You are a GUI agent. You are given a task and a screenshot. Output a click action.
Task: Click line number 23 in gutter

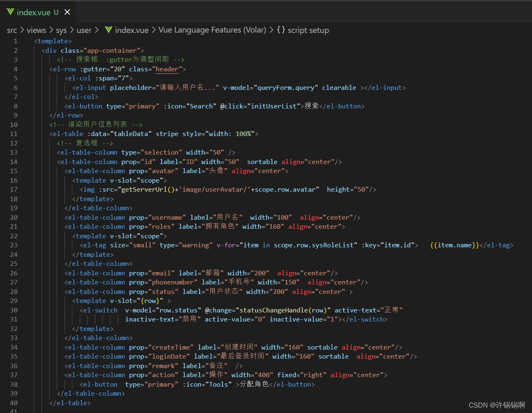point(14,245)
